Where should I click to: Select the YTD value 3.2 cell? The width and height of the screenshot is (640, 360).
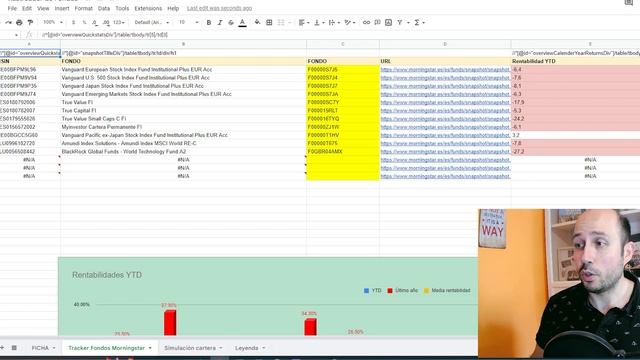click(x=576, y=135)
